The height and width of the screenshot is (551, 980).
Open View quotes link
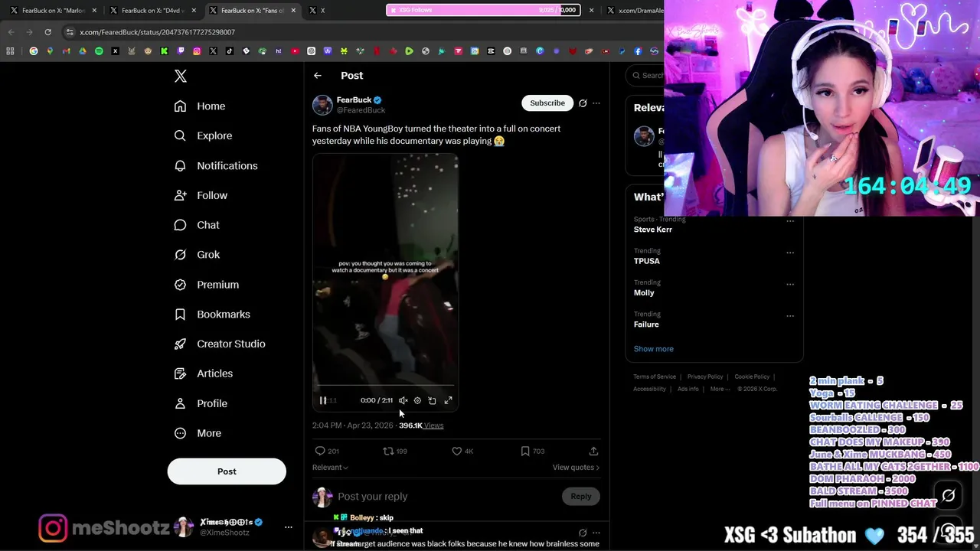point(576,468)
